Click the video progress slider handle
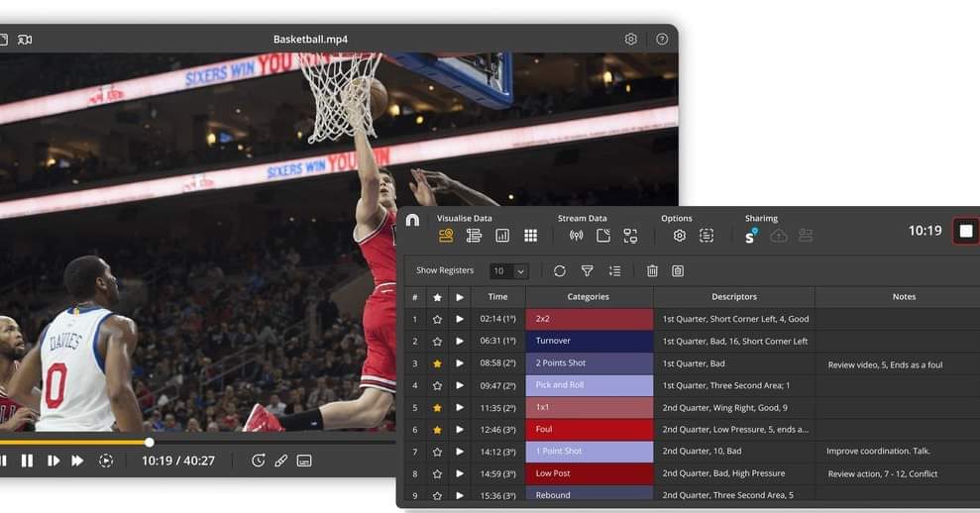Image resolution: width=980 pixels, height=513 pixels. click(150, 443)
